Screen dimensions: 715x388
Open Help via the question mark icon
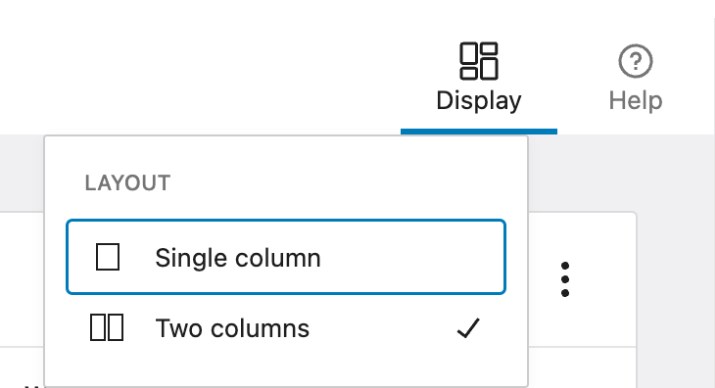635,61
